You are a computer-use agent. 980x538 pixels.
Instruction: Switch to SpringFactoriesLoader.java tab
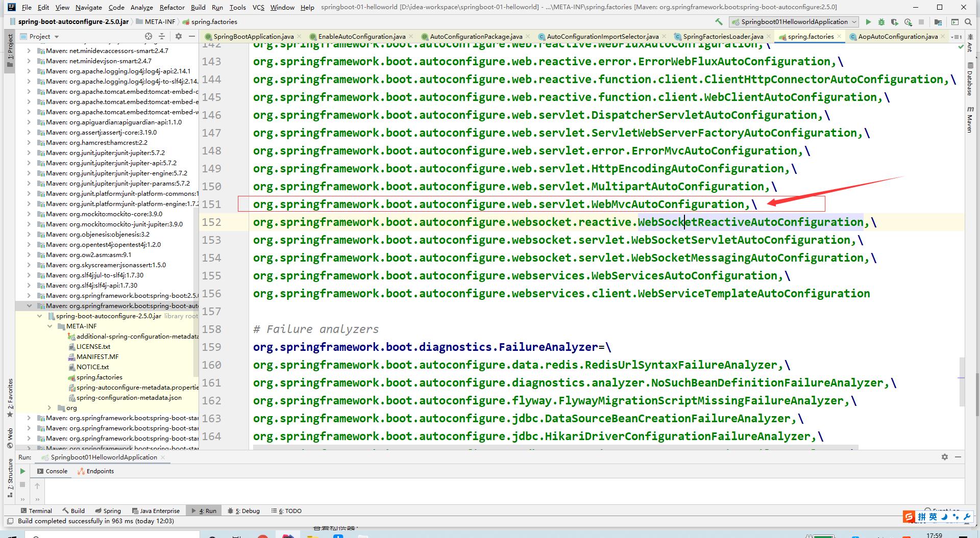pos(723,37)
